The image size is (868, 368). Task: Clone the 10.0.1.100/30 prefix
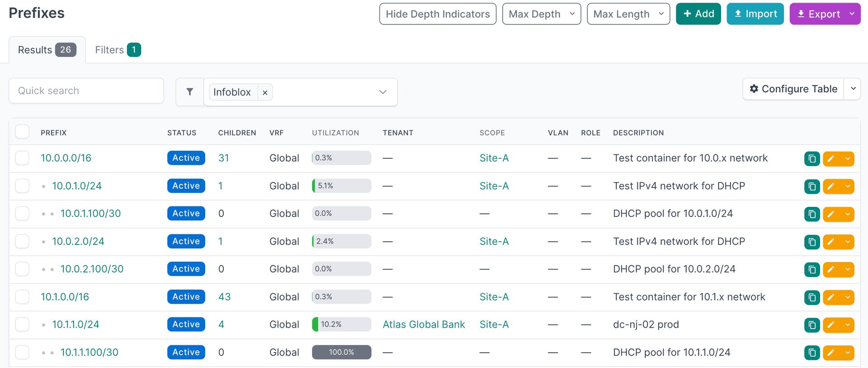click(x=812, y=214)
